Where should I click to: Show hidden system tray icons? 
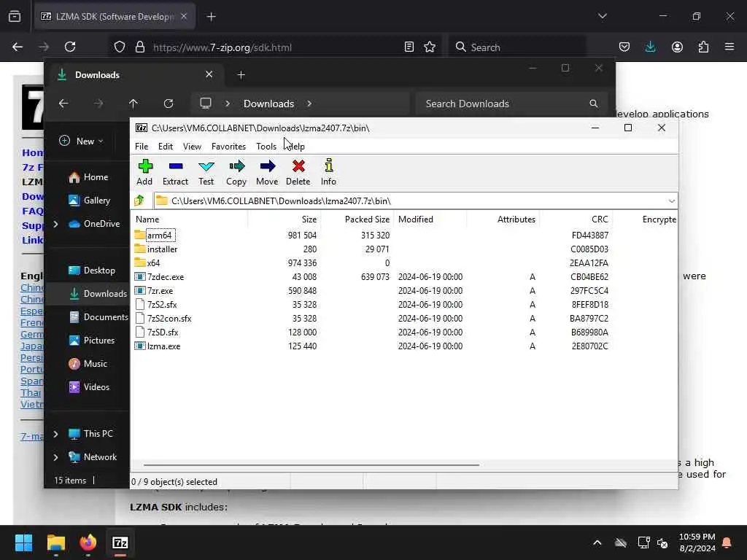tap(597, 542)
